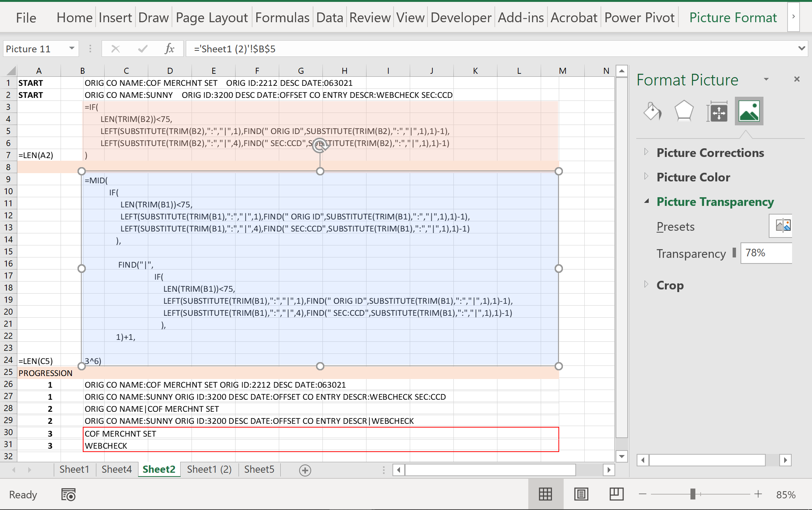Open the File menu
This screenshot has height=510, width=812.
(x=26, y=18)
